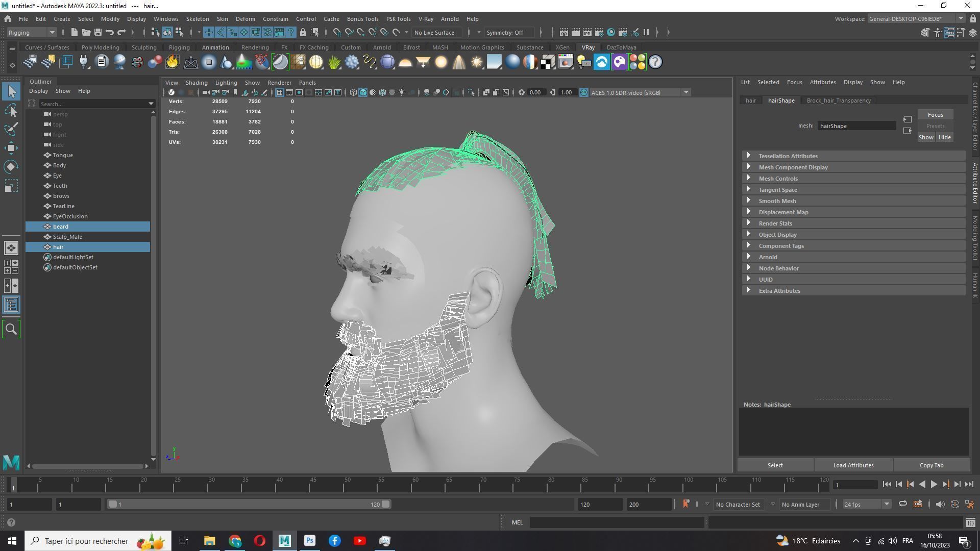The image size is (980, 551).
Task: Open the ACES 1.0 SDR-video view transform dropdown
Action: [640, 92]
